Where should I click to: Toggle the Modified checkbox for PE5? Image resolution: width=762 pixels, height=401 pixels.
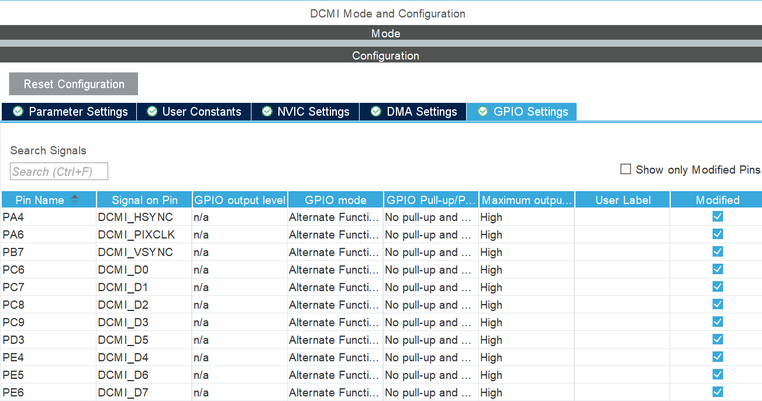717,374
